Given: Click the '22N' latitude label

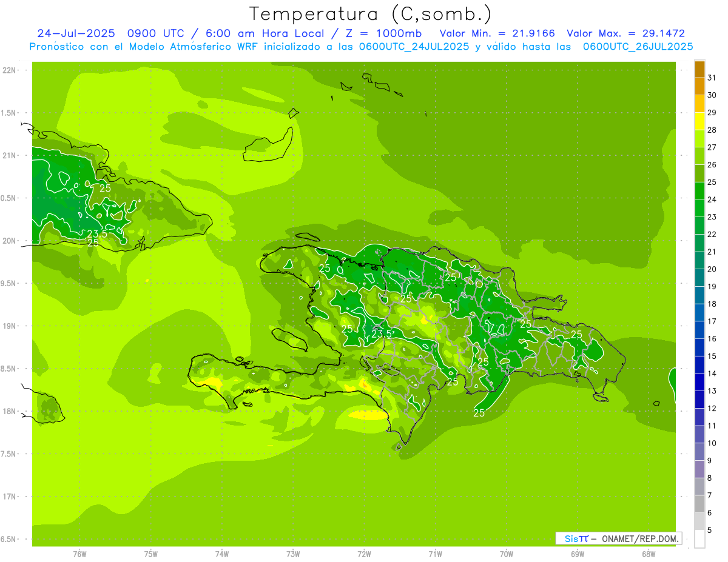Looking at the screenshot, I should coord(9,70).
